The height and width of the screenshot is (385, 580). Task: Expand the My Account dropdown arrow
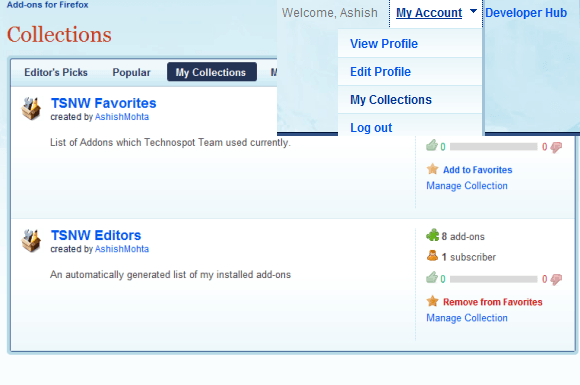coord(473,11)
